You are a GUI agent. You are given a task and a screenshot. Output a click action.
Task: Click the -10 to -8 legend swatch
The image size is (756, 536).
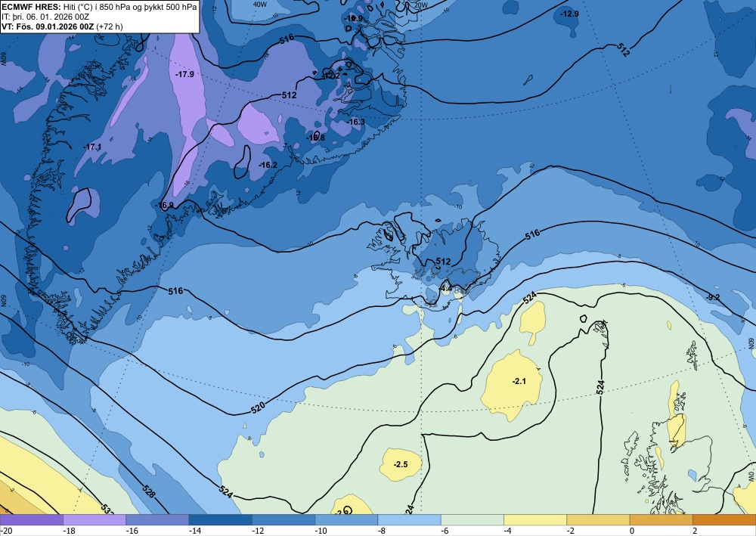point(346,519)
